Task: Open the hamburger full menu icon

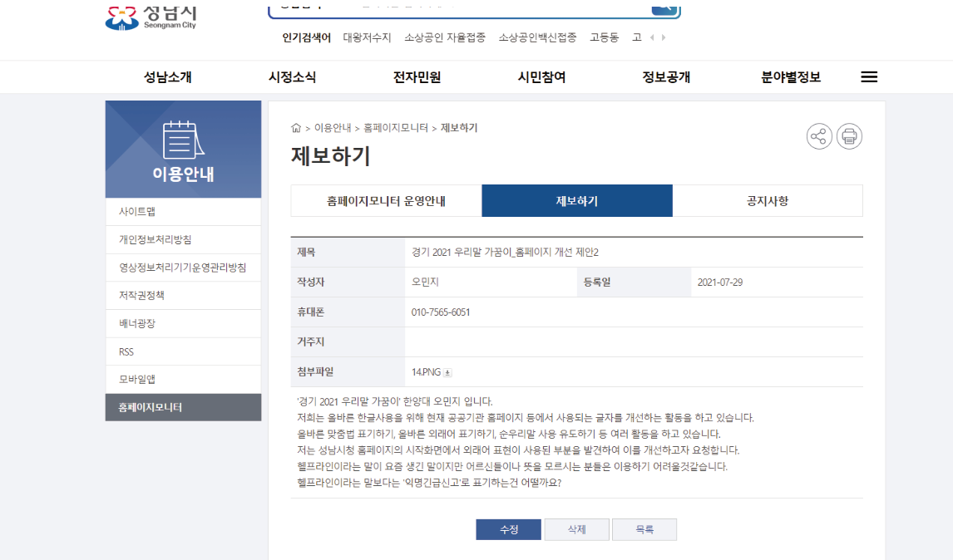Action: pyautogui.click(x=869, y=77)
